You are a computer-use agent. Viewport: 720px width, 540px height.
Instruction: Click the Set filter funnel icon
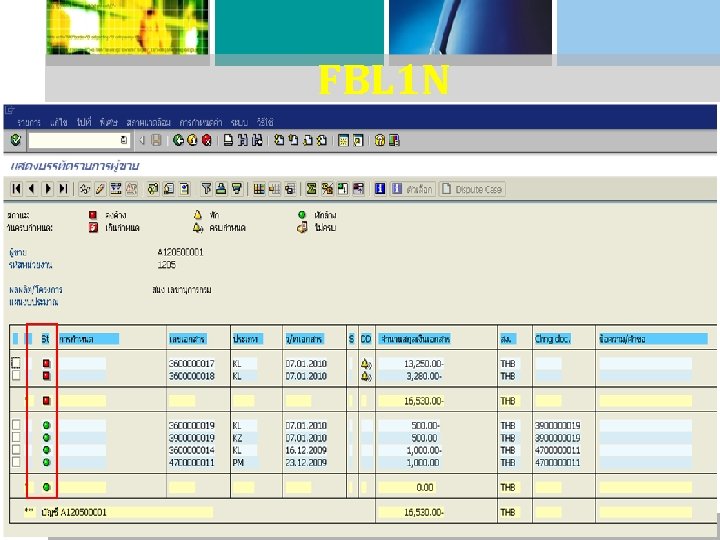[x=205, y=188]
